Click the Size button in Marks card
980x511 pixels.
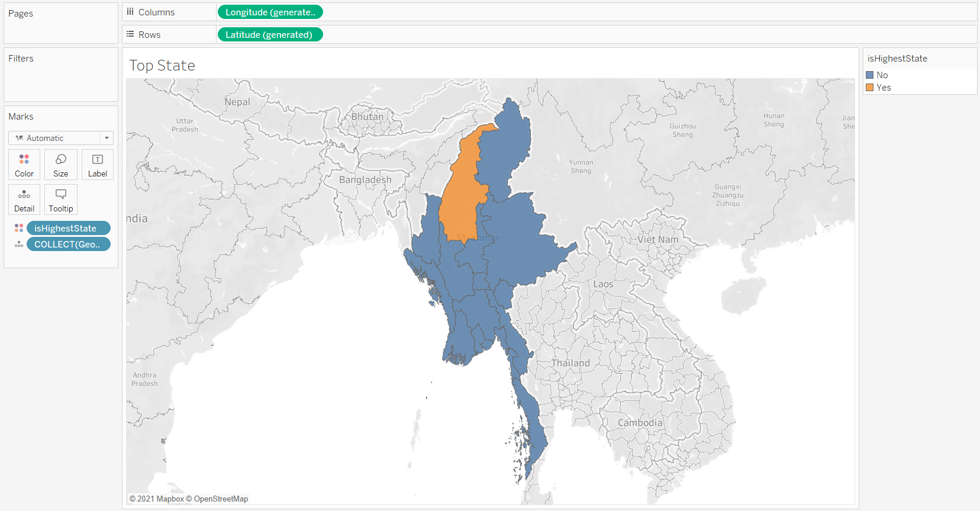coord(60,165)
